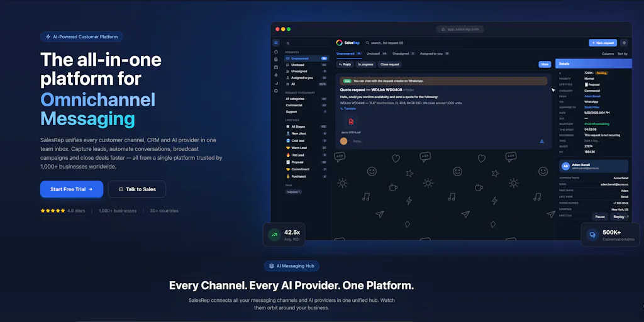Viewport: 644px width, 322px height.
Task: Switch to the Unclosed tab
Action: 377,54
